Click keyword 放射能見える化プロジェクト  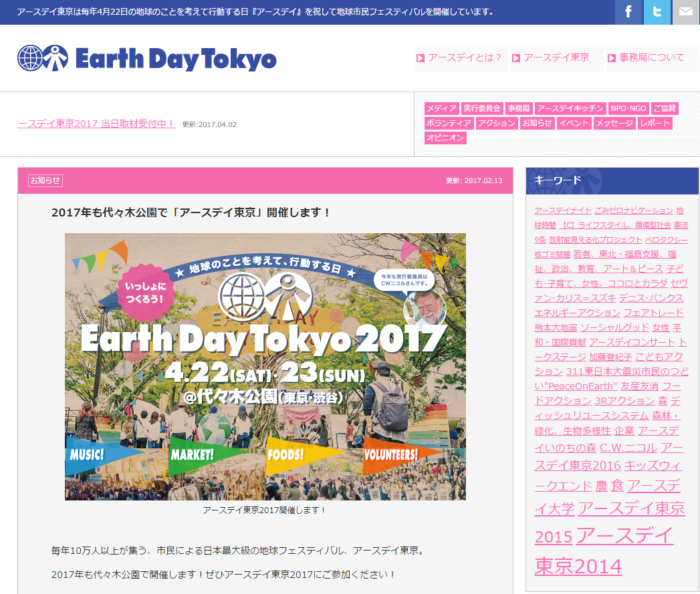click(x=596, y=240)
